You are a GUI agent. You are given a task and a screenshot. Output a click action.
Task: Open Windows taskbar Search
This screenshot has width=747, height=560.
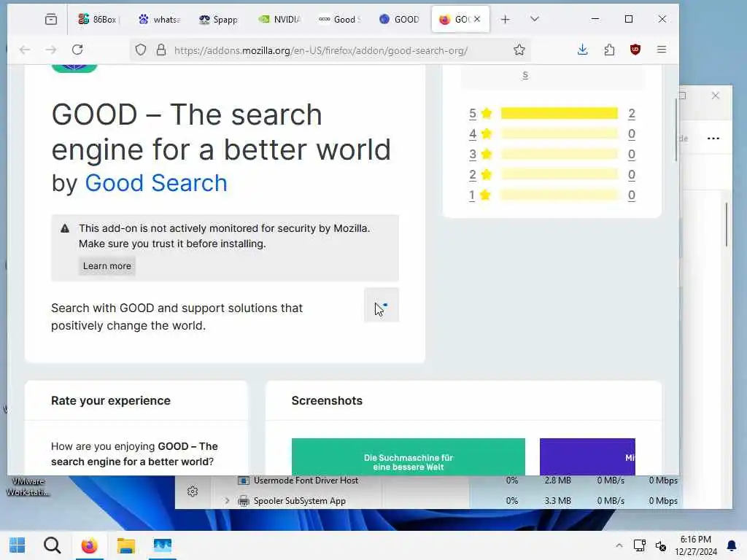coord(53,545)
